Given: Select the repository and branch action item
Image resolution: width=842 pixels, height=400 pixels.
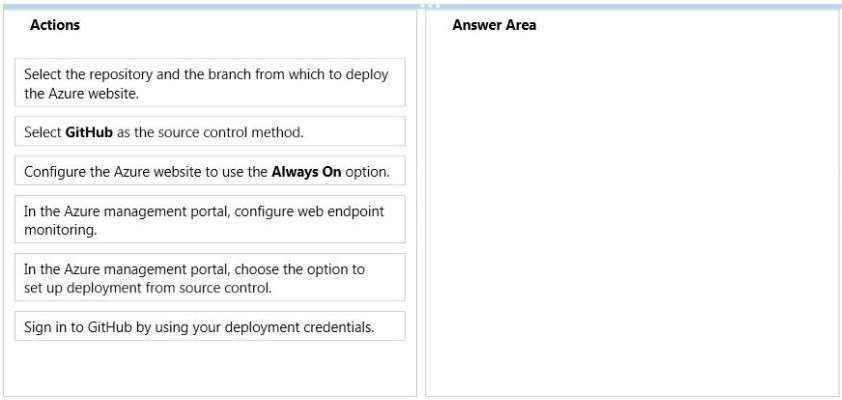Looking at the screenshot, I should point(210,83).
